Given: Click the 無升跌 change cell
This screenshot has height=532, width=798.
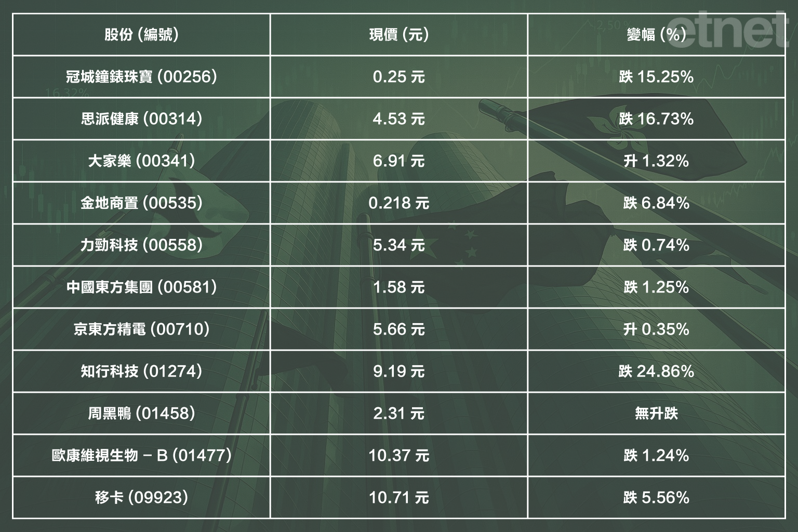Looking at the screenshot, I should (656, 414).
